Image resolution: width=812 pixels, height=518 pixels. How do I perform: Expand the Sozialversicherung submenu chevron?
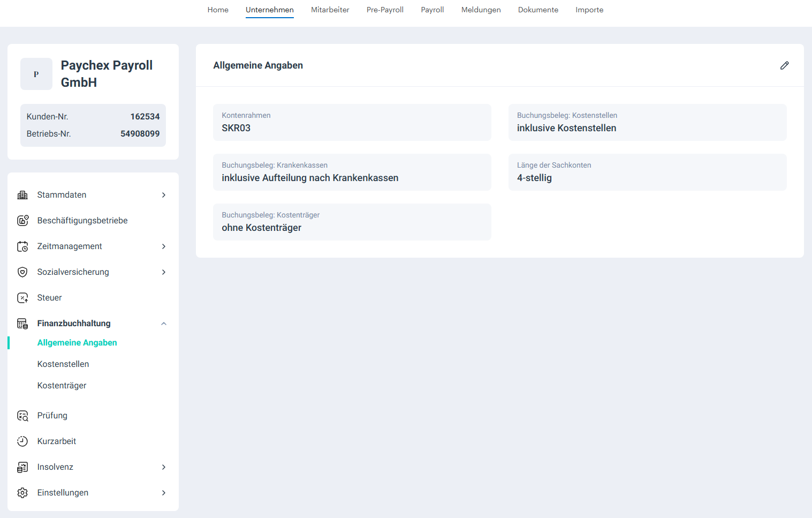coord(164,272)
